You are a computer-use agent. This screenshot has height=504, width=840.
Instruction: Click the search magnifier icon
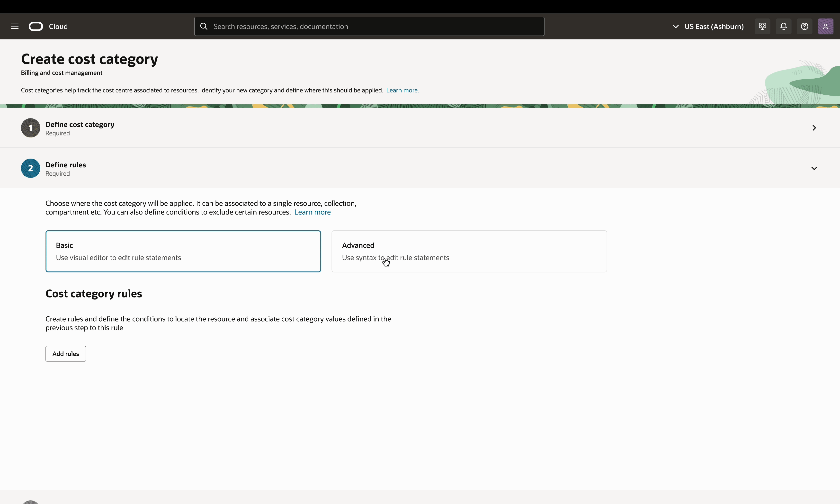point(204,27)
